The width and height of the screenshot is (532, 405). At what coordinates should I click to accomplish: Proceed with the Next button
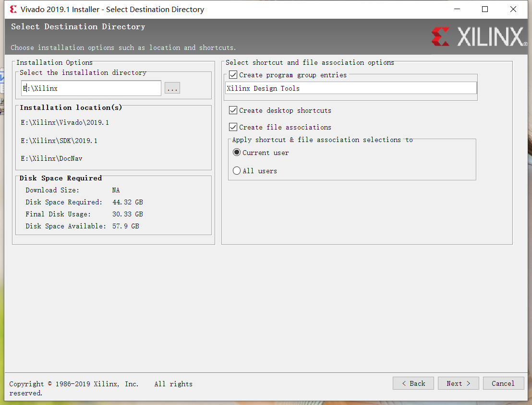[459, 383]
